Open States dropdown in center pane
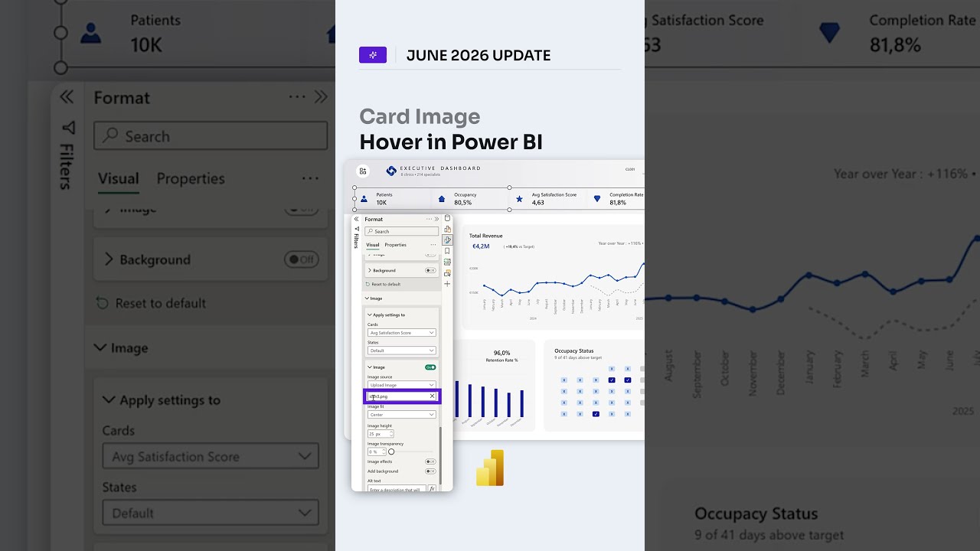This screenshot has width=980, height=551. 402,350
